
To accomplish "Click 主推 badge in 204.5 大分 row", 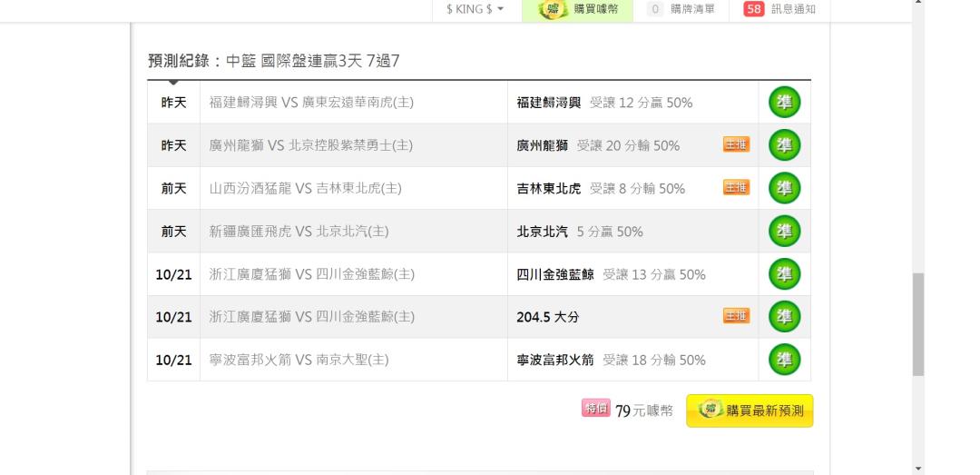I will coord(736,315).
